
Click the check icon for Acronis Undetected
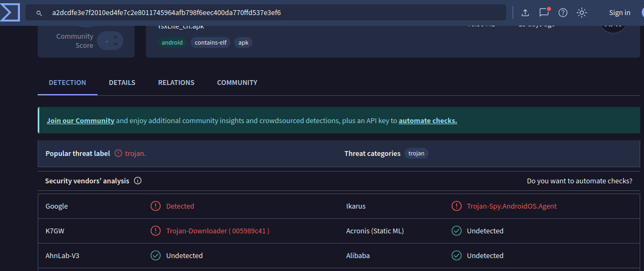(457, 231)
